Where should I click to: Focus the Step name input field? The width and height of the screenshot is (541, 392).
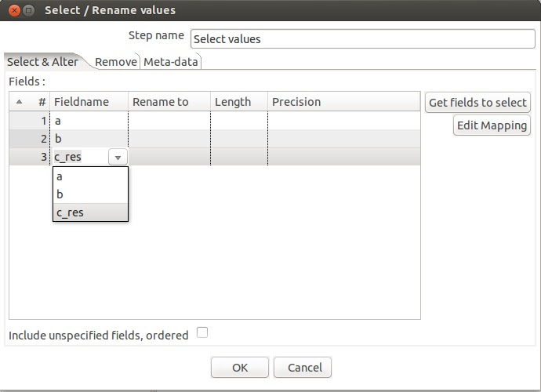362,39
